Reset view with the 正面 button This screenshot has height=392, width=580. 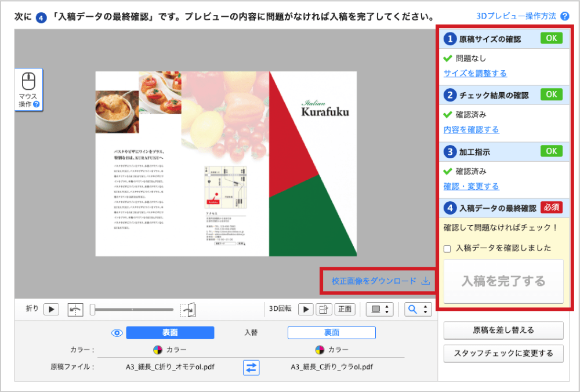click(x=345, y=309)
